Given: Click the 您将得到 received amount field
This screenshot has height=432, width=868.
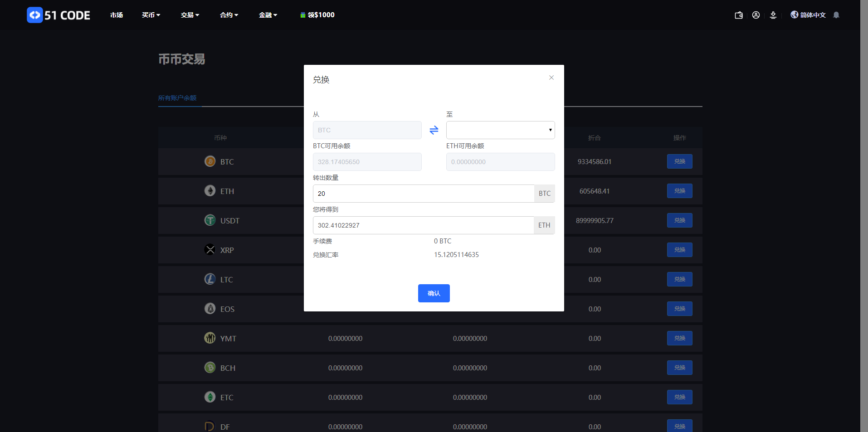Looking at the screenshot, I should [x=424, y=225].
